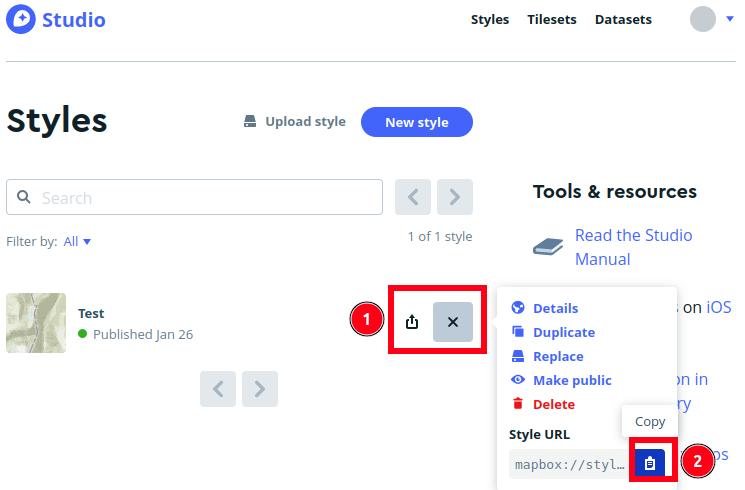This screenshot has width=745, height=490.
Task: Click the mapbox:// style URL field
Action: pos(571,464)
